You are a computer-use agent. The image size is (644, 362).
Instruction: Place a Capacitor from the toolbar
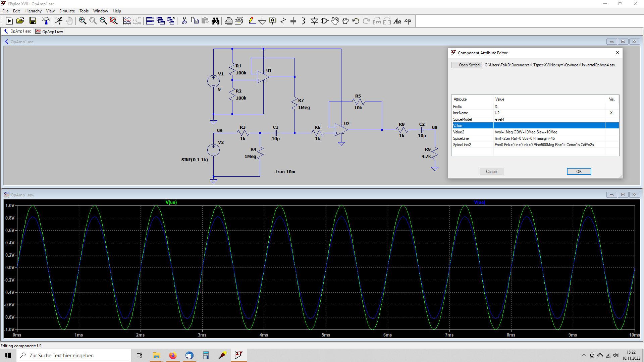click(293, 21)
